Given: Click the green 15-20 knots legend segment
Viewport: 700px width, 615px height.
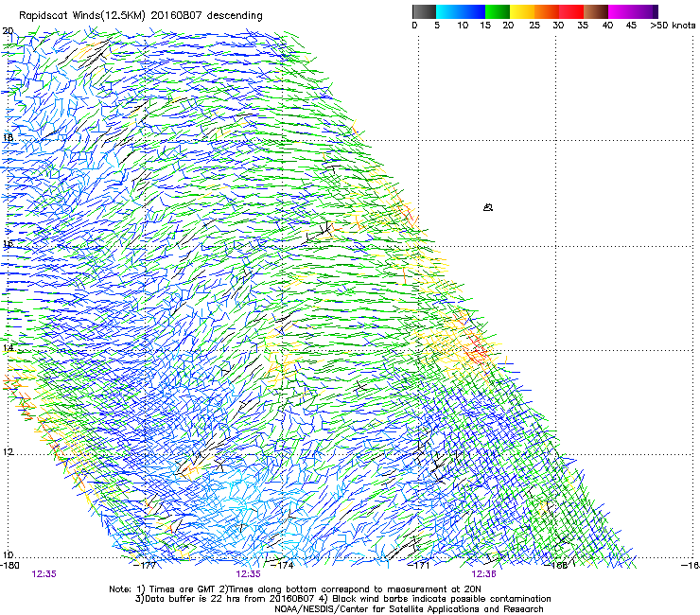Looking at the screenshot, I should click(498, 11).
